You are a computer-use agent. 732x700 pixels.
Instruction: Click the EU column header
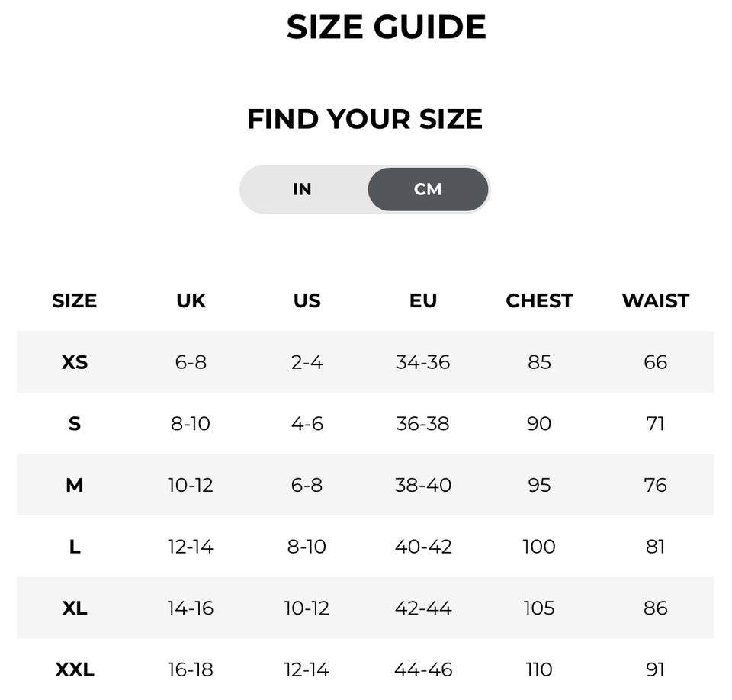point(423,300)
